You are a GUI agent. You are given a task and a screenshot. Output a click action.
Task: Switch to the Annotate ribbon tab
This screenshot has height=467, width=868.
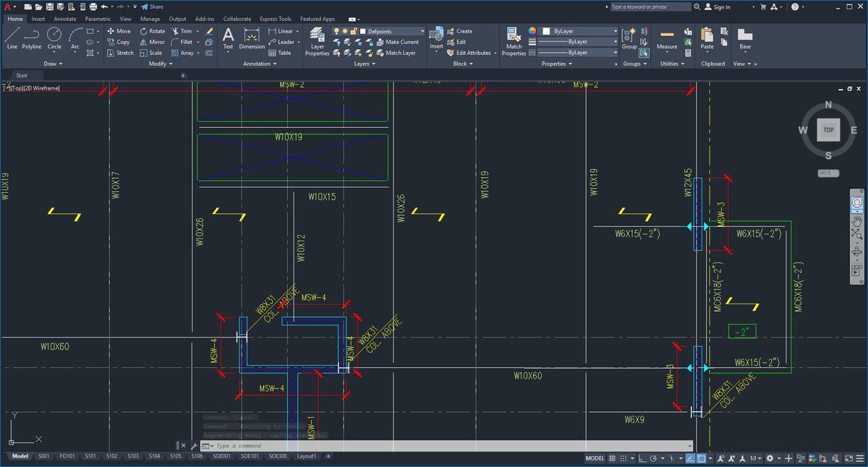pos(64,19)
